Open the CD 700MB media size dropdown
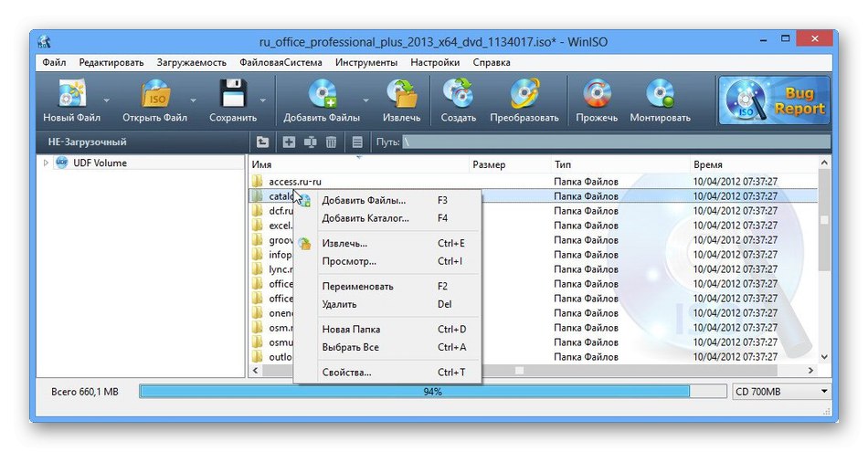 [x=824, y=391]
